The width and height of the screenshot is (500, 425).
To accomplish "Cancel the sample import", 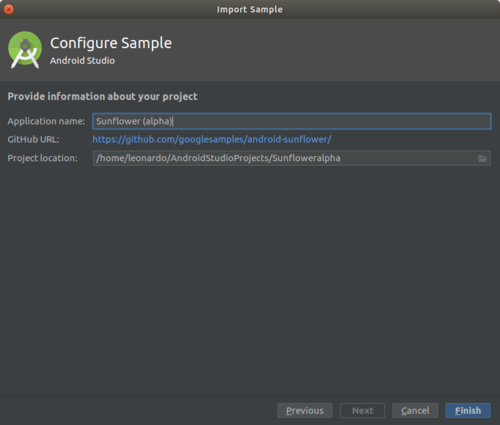I will 415,410.
